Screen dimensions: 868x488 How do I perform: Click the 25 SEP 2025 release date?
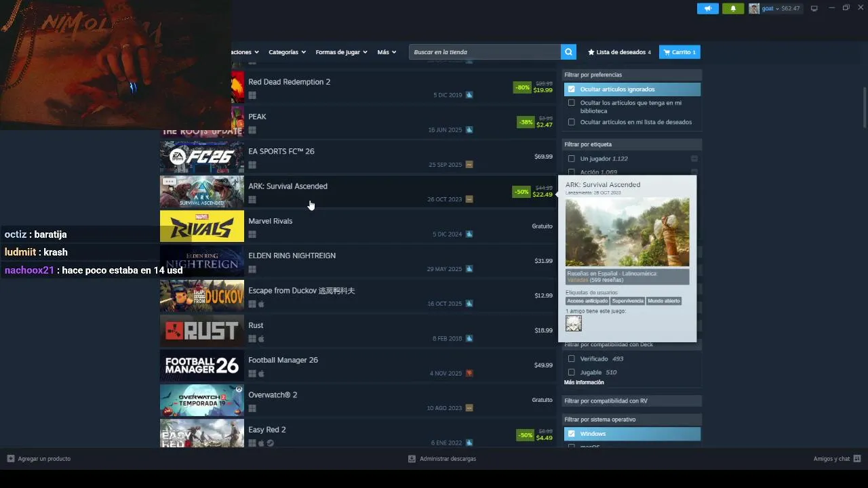tap(445, 165)
